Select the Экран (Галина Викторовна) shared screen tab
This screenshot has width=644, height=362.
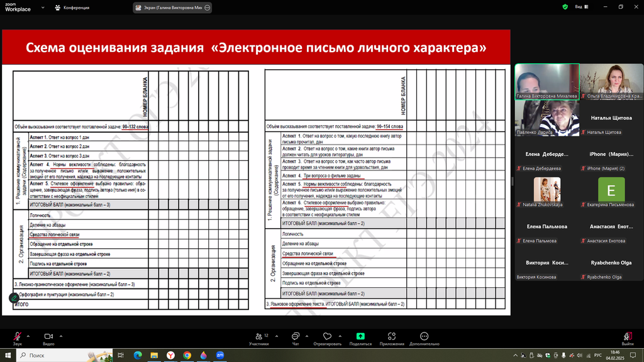[x=172, y=8]
